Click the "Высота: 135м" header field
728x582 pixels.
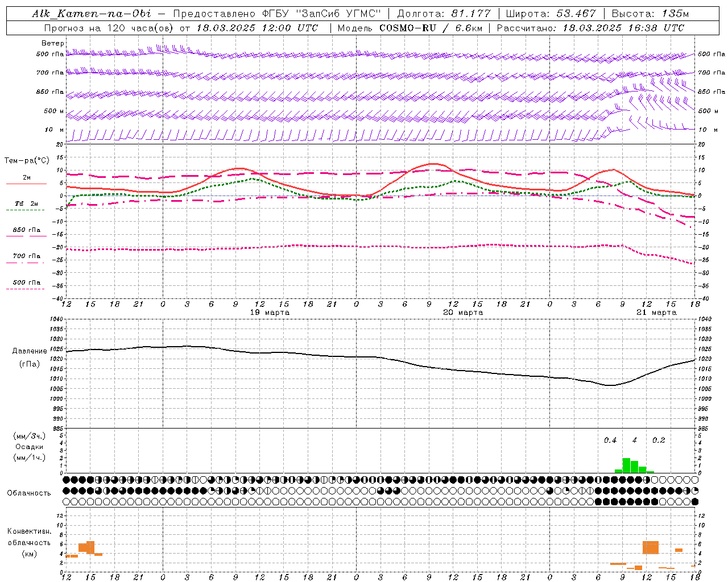pos(650,14)
